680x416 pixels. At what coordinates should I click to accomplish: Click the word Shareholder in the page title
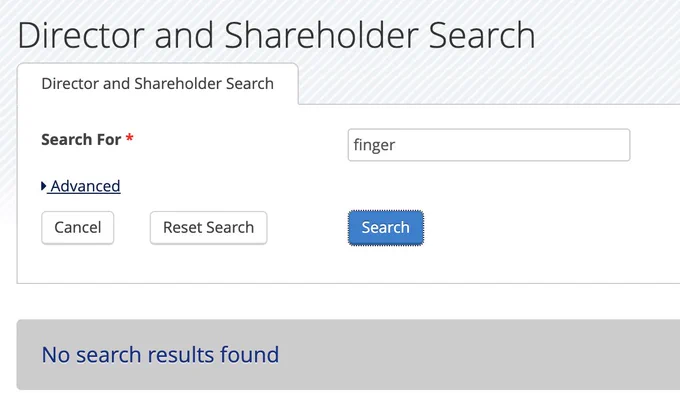(x=321, y=35)
